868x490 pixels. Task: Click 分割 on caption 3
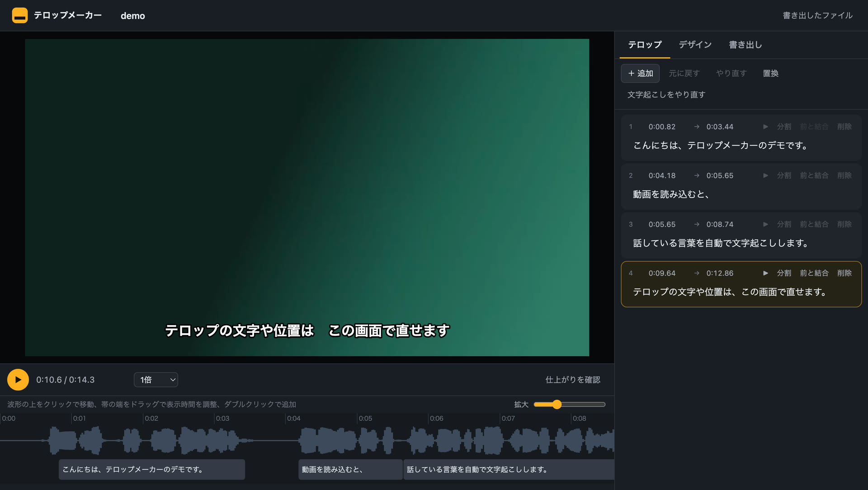pyautogui.click(x=784, y=224)
